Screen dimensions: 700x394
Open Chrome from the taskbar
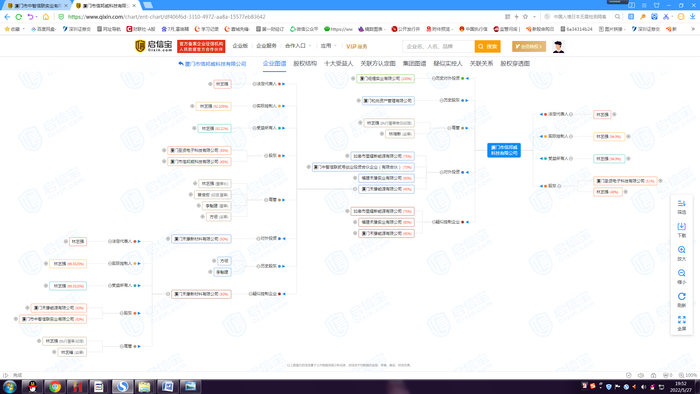(x=55, y=386)
